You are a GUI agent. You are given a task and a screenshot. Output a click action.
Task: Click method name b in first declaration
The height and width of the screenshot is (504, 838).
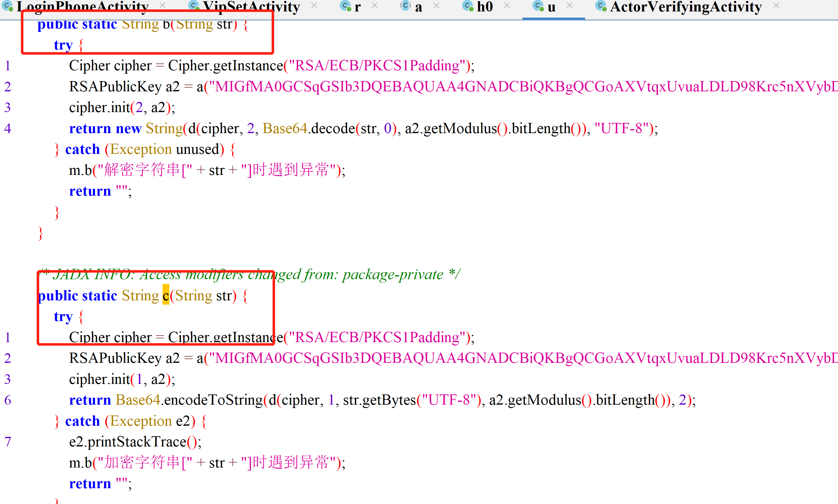tap(166, 24)
